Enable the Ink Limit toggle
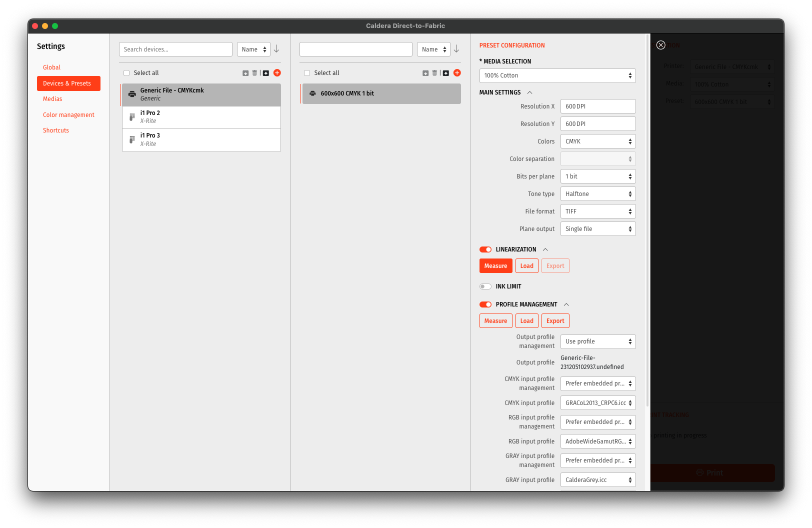Image resolution: width=812 pixels, height=528 pixels. 485,286
